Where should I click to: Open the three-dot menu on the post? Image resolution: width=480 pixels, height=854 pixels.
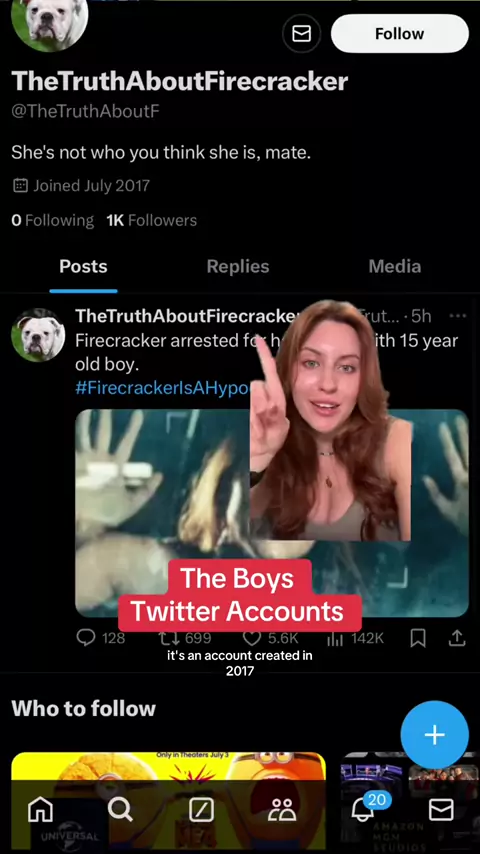click(457, 316)
